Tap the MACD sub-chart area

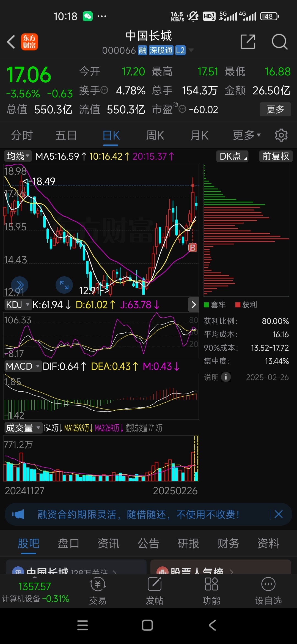coord(101,397)
